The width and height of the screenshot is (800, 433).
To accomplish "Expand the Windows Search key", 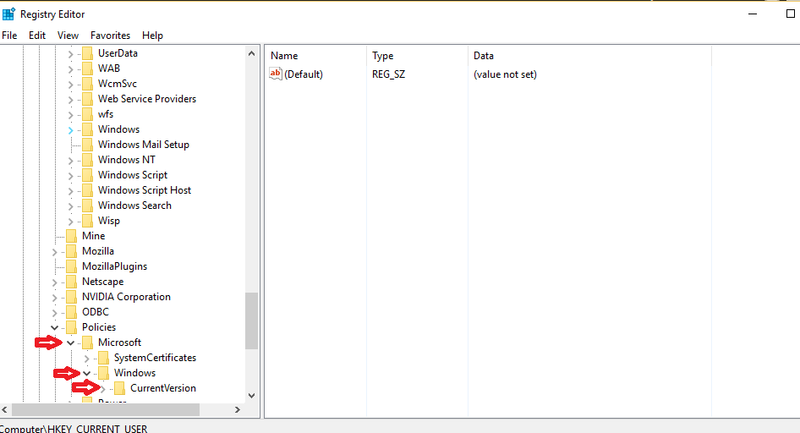I will click(70, 207).
